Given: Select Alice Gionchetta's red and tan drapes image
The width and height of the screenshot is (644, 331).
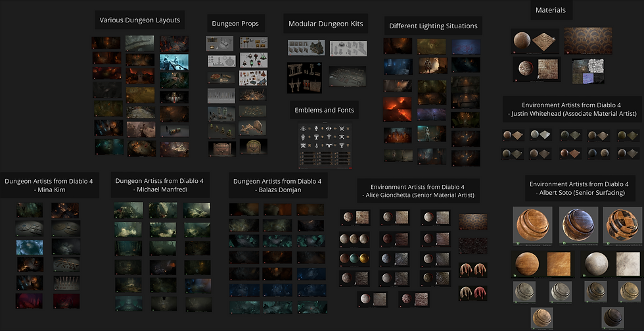Looking at the screenshot, I should coord(473,293).
